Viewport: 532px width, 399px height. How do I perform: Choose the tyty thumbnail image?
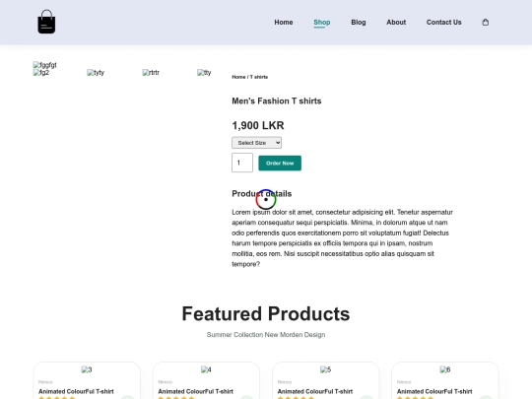click(96, 73)
